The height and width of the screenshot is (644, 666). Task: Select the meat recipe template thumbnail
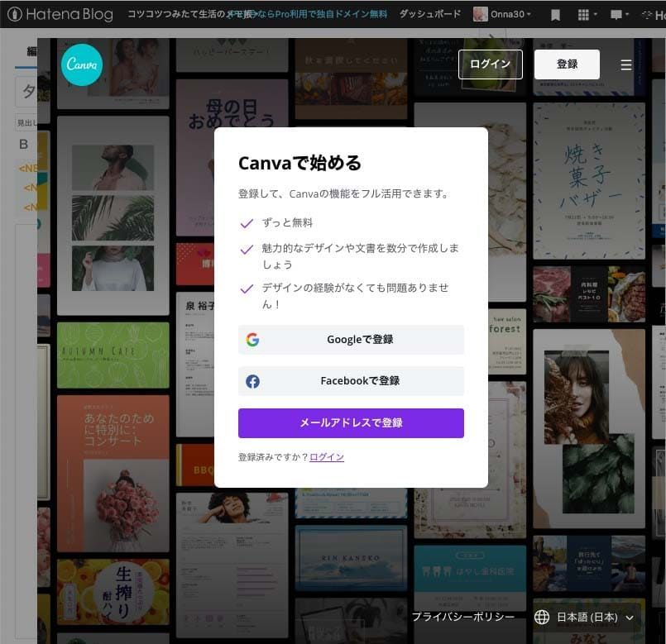pyautogui.click(x=589, y=293)
